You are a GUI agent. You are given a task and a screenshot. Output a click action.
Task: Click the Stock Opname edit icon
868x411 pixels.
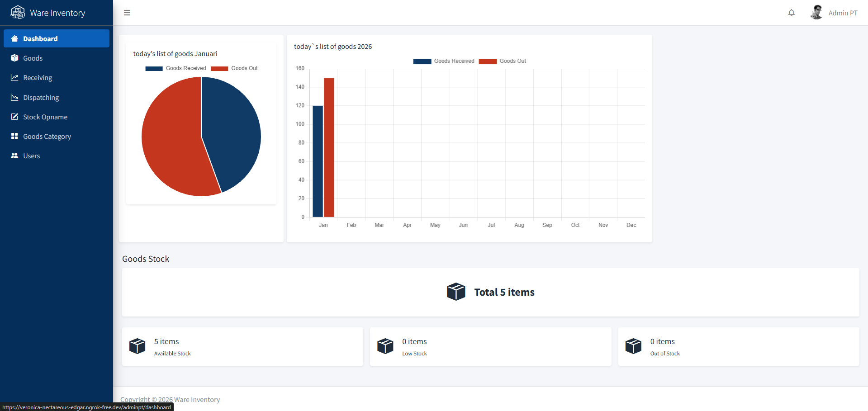[x=14, y=117]
